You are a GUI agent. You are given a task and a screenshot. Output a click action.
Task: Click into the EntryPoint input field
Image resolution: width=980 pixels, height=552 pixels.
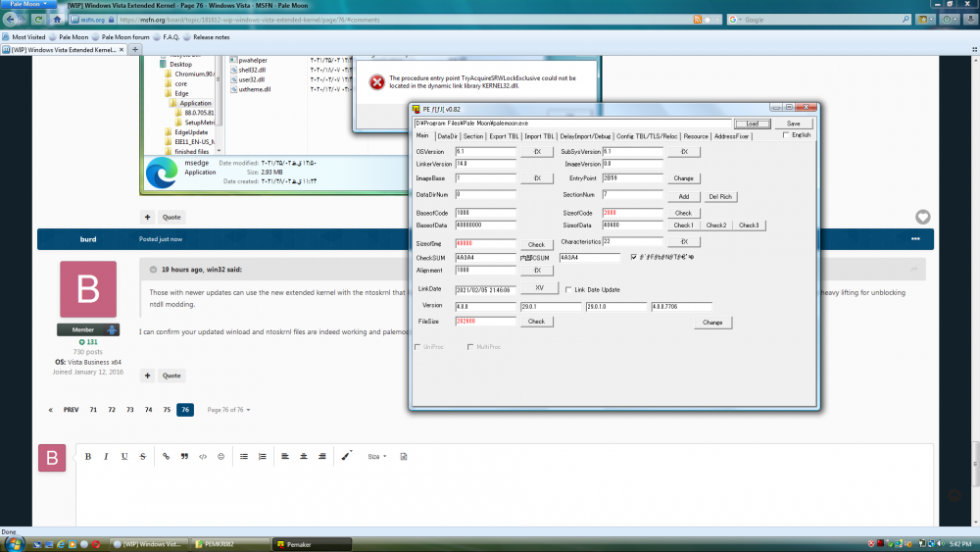(x=633, y=178)
